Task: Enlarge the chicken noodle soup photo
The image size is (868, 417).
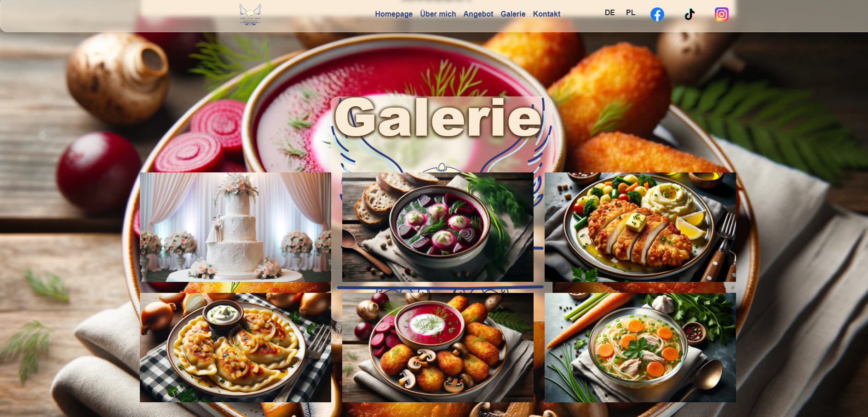Action: click(640, 348)
